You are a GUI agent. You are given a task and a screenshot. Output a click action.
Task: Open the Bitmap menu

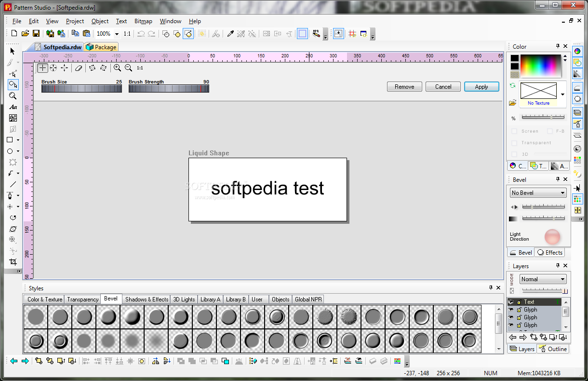click(x=143, y=21)
